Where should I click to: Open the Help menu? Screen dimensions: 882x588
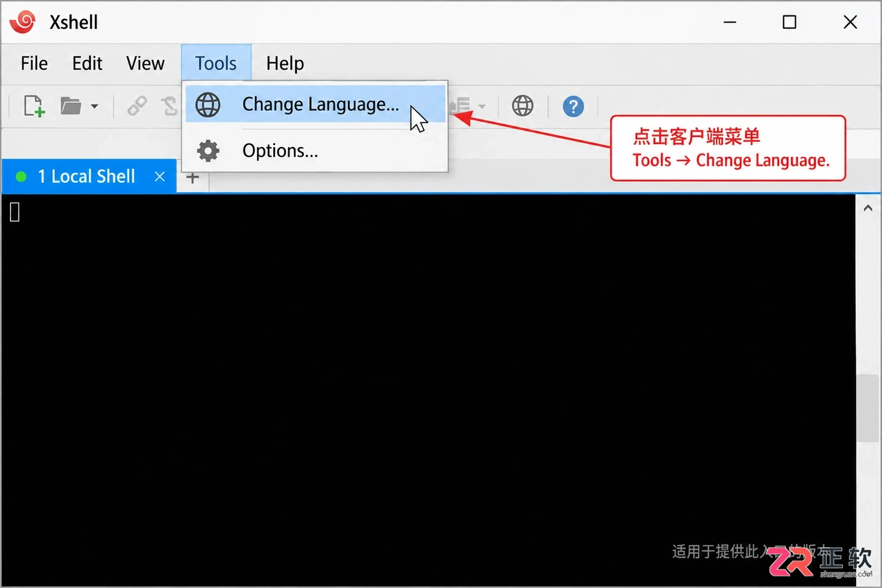coord(285,63)
